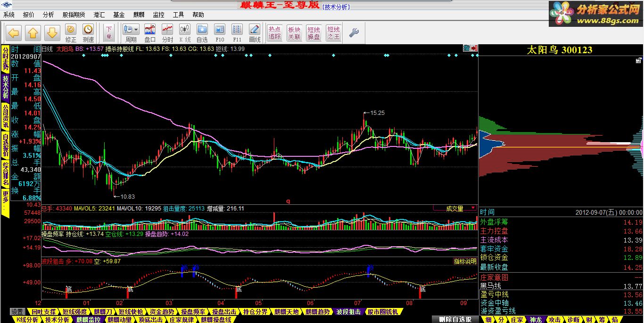Select the 自选报价 side tab
644x323 pixels.
(x=5, y=145)
